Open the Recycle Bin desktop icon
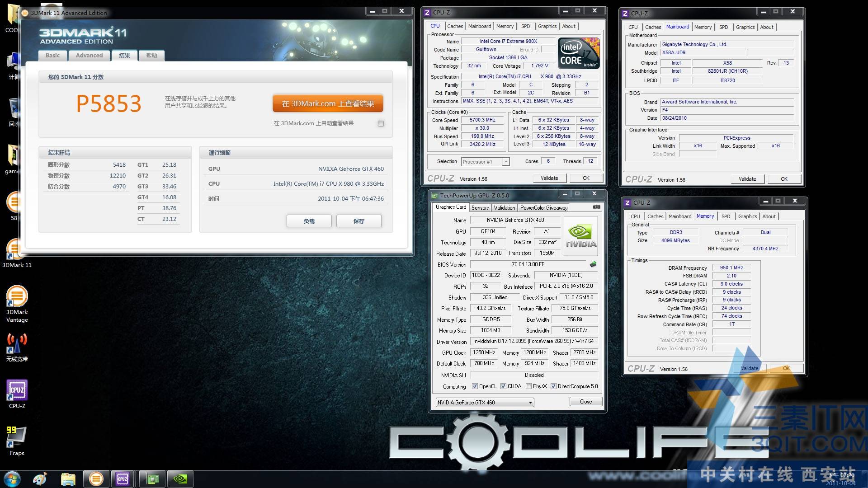The height and width of the screenshot is (488, 868). pyautogui.click(x=14, y=112)
